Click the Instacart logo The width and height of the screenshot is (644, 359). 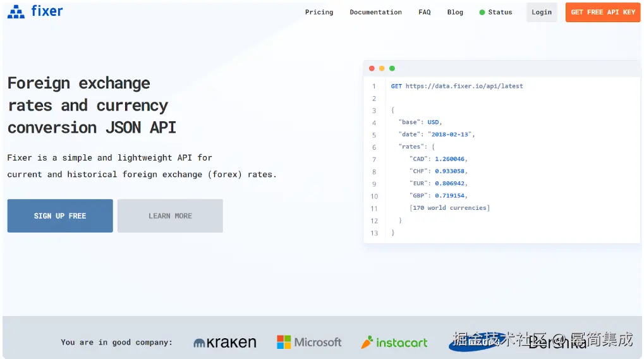click(394, 342)
